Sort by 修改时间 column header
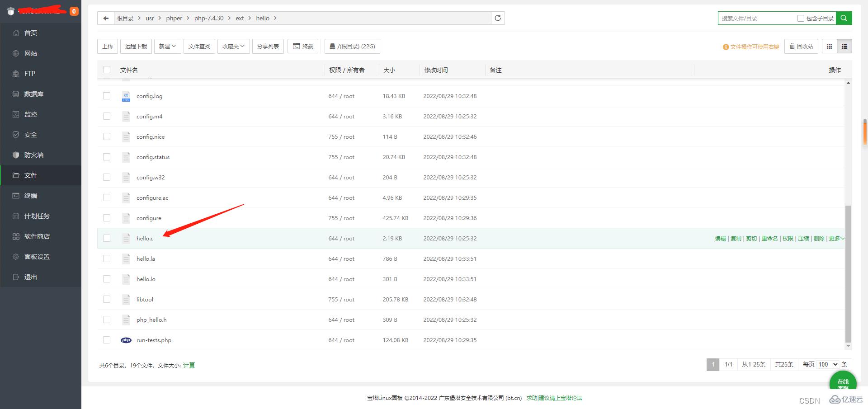The image size is (868, 409). click(x=436, y=70)
